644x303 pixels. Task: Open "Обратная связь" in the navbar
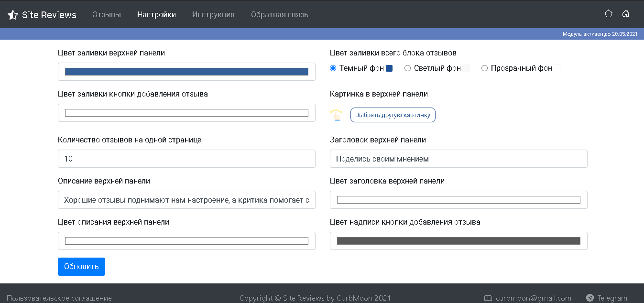click(x=279, y=15)
